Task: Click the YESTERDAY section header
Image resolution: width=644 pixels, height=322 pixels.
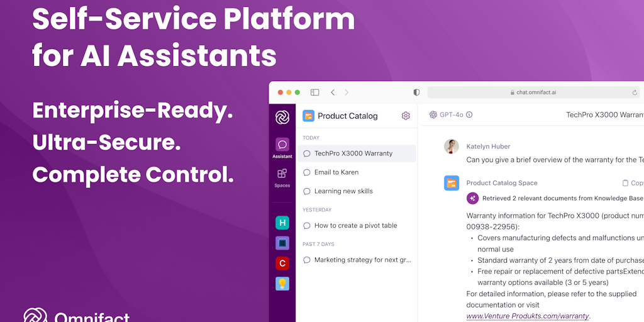Action: (317, 210)
